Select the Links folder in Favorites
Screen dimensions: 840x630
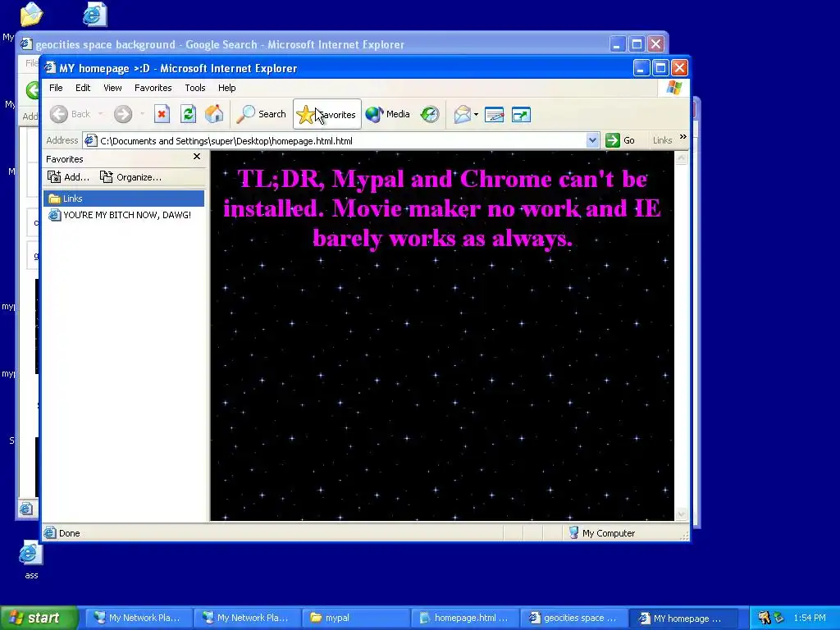124,199
